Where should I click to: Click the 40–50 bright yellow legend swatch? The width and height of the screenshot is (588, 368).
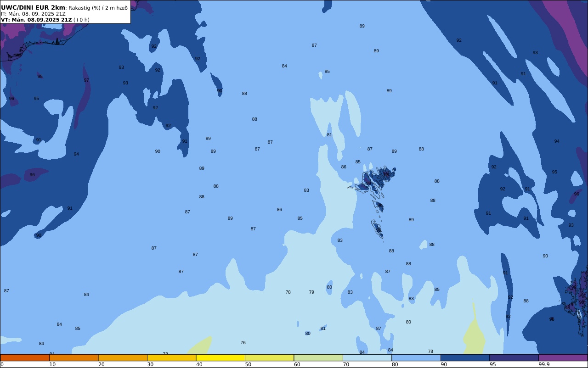click(x=220, y=357)
